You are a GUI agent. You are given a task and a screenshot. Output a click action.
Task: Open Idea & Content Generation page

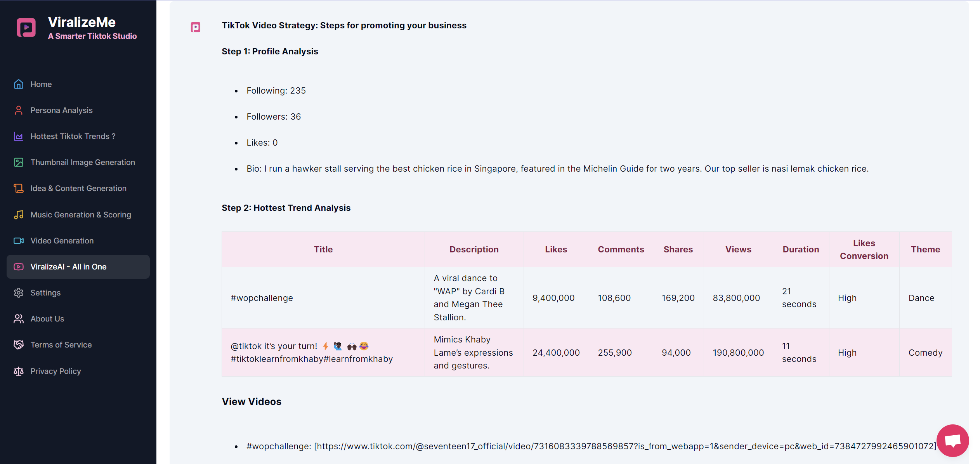(78, 188)
